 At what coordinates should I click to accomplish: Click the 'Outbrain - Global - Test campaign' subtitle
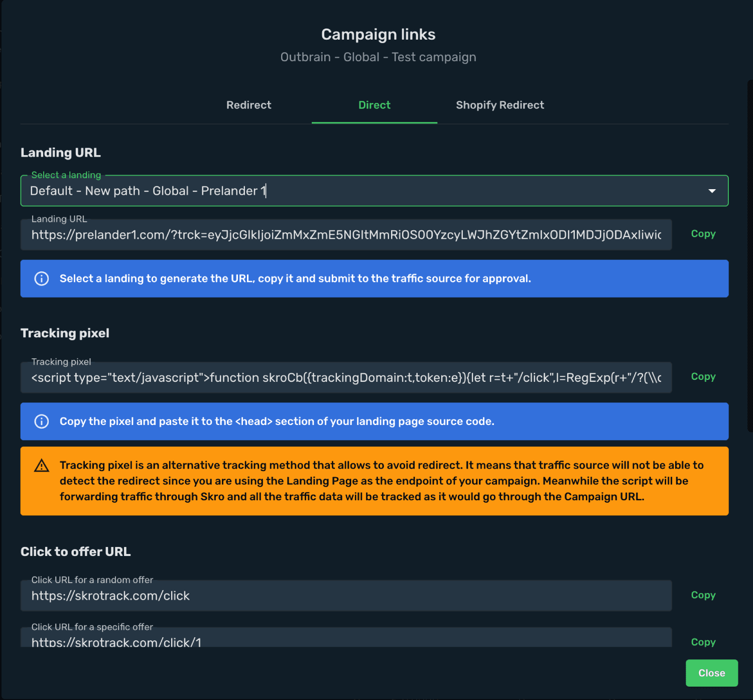378,57
